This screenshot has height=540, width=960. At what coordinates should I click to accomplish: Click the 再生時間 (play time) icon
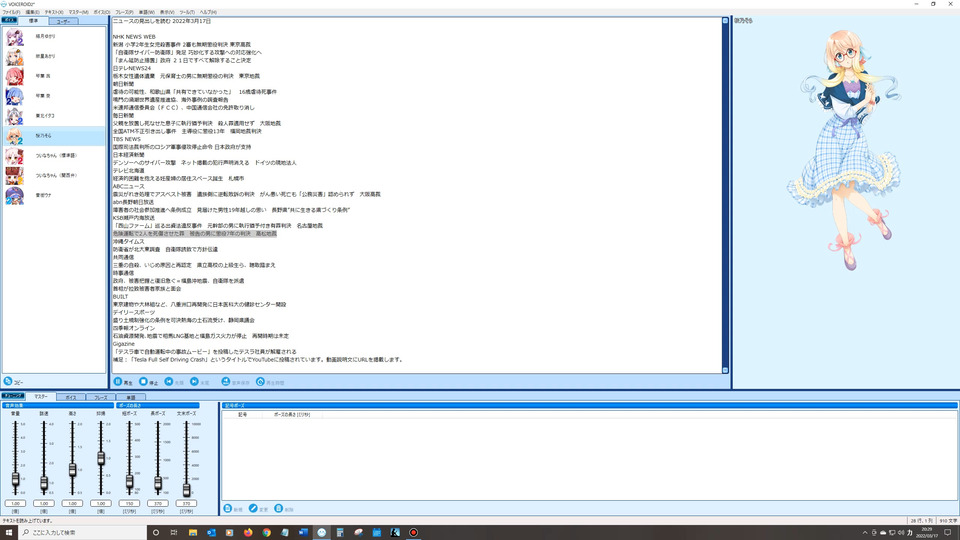[x=260, y=381]
